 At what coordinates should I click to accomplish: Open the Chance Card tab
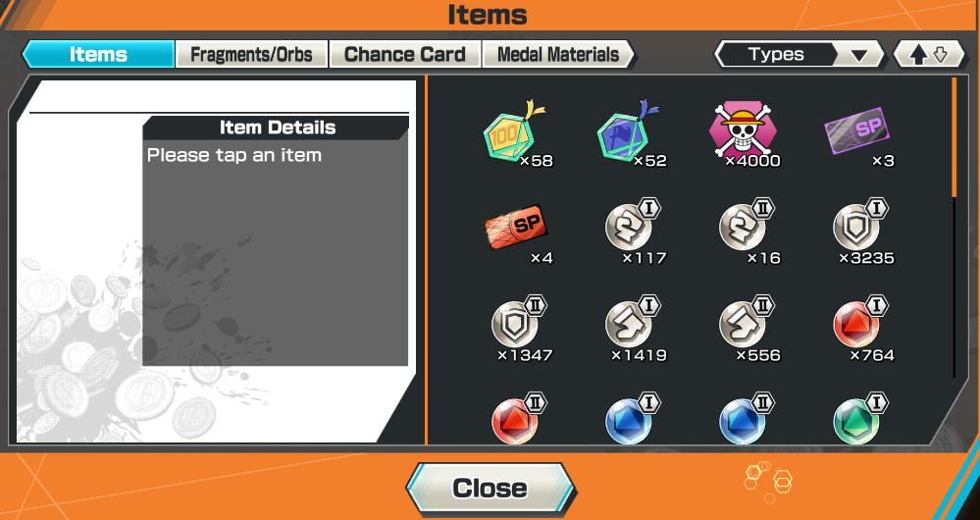coord(404,54)
